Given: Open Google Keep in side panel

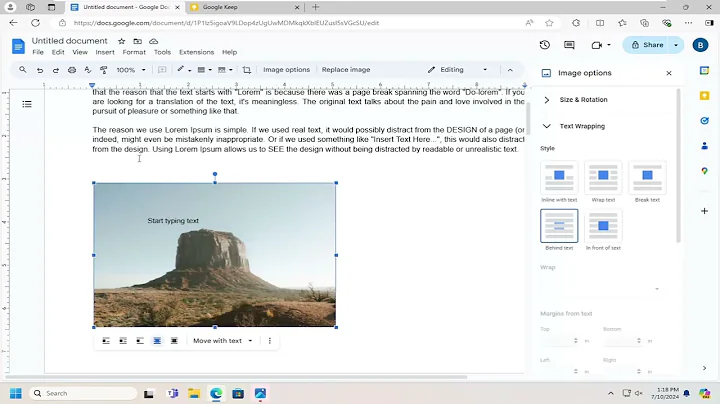Looking at the screenshot, I should point(704,95).
